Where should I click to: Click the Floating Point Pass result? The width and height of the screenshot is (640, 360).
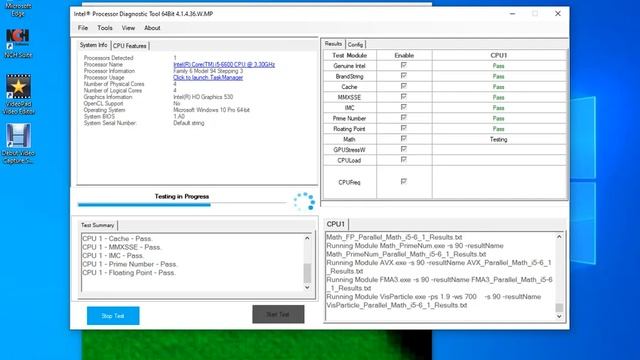(x=498, y=129)
